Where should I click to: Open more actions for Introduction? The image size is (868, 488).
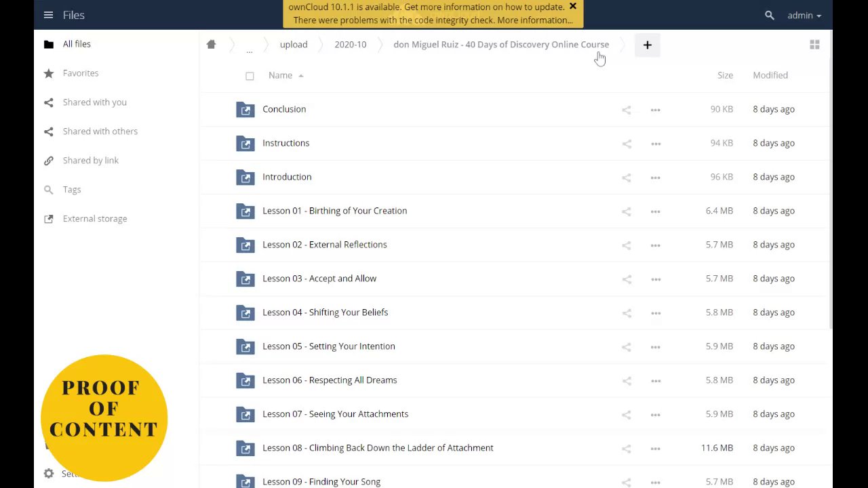coord(655,178)
